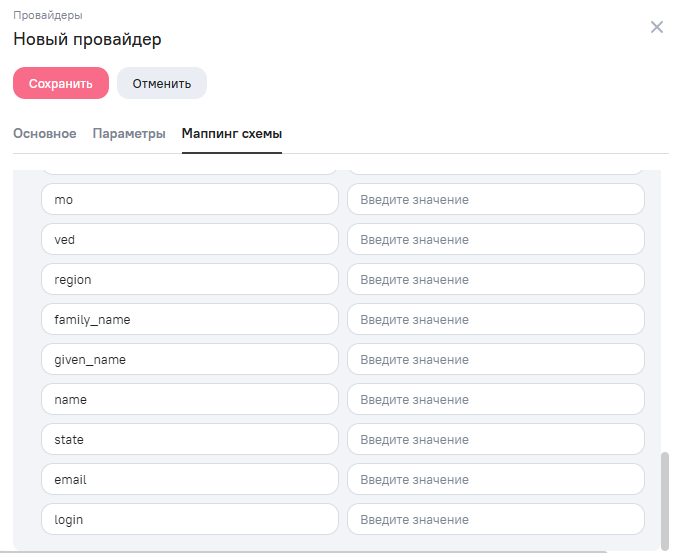Image resolution: width=683 pixels, height=553 pixels.
Task: Select the Маппинг схемы tab
Action: pos(232,134)
